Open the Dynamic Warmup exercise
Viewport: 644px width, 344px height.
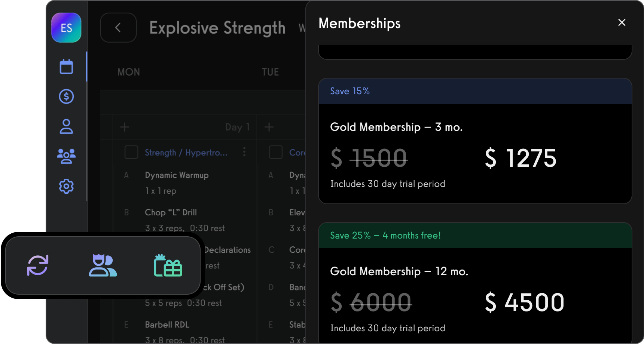click(x=177, y=175)
